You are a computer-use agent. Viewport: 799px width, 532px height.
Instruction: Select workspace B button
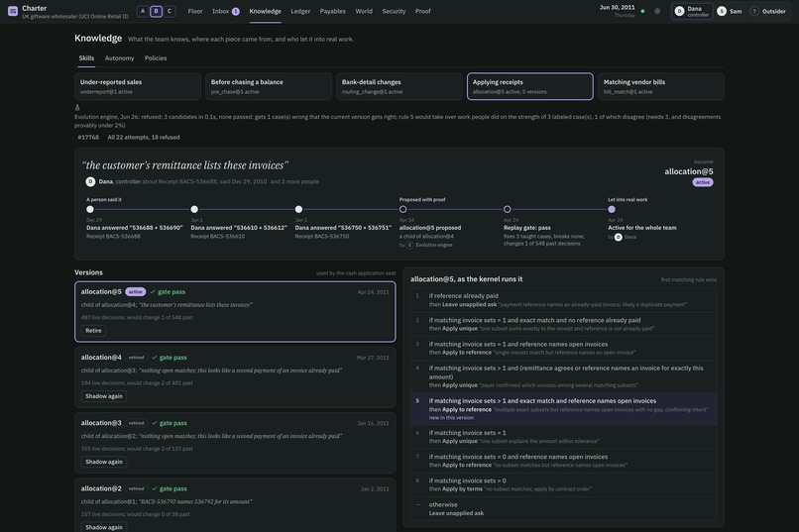(x=156, y=11)
